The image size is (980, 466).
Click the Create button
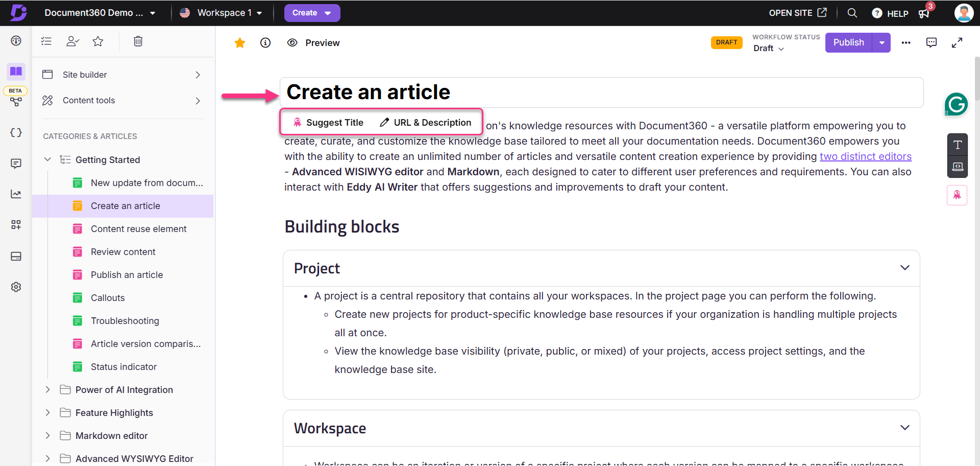[x=312, y=13]
